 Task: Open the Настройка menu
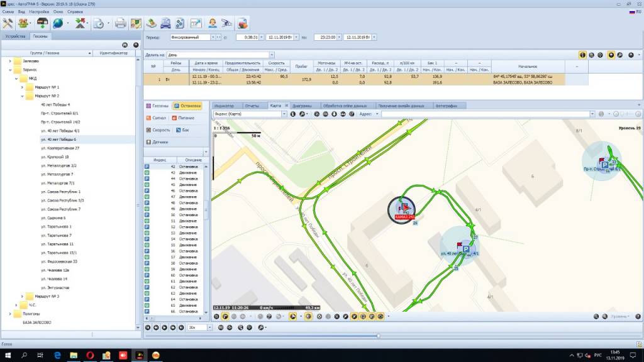(x=38, y=12)
